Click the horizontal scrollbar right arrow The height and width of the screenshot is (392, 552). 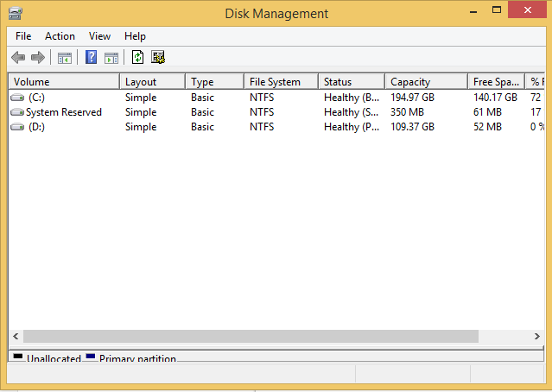536,336
